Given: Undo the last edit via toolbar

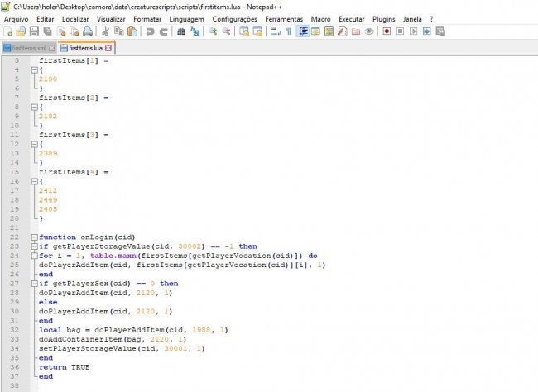Looking at the screenshot, I should [x=150, y=32].
